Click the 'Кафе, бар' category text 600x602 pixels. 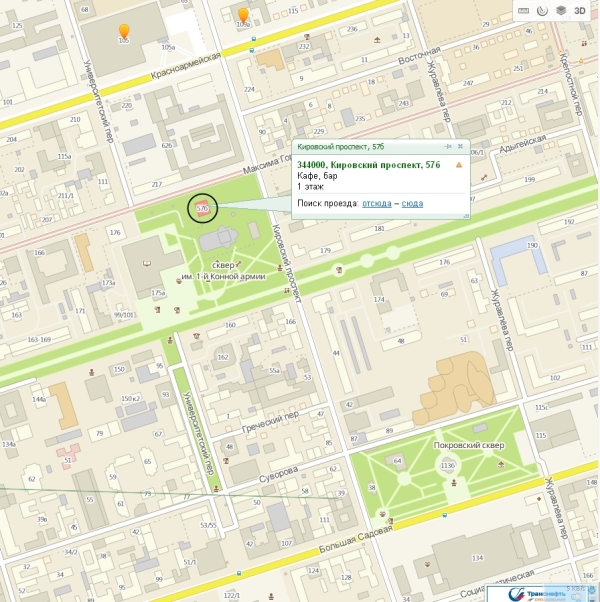click(x=317, y=176)
